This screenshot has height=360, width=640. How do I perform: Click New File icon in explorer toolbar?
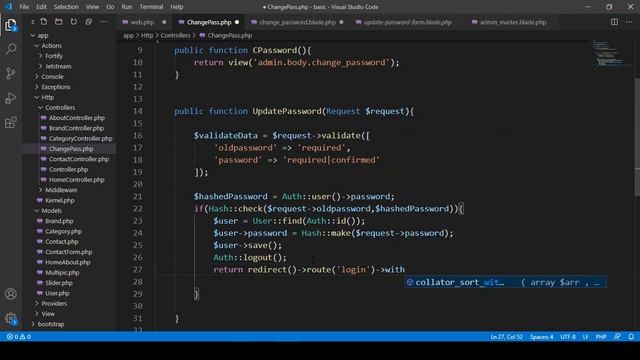pyautogui.click(x=44, y=22)
